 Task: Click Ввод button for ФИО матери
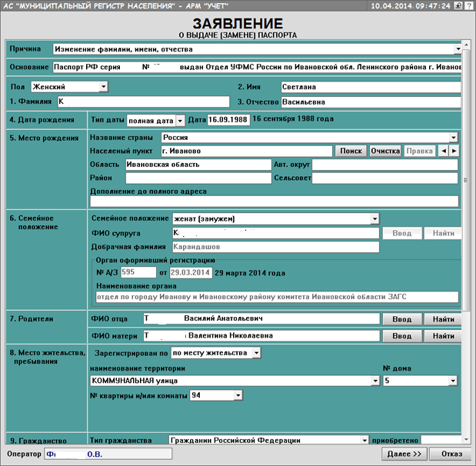tap(402, 336)
